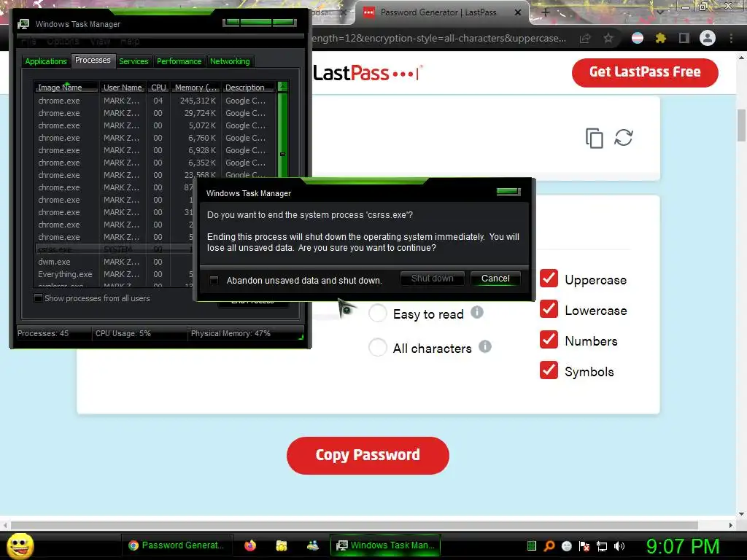Click the action center flag tray icon
This screenshot has height=560, width=747.
(584, 546)
